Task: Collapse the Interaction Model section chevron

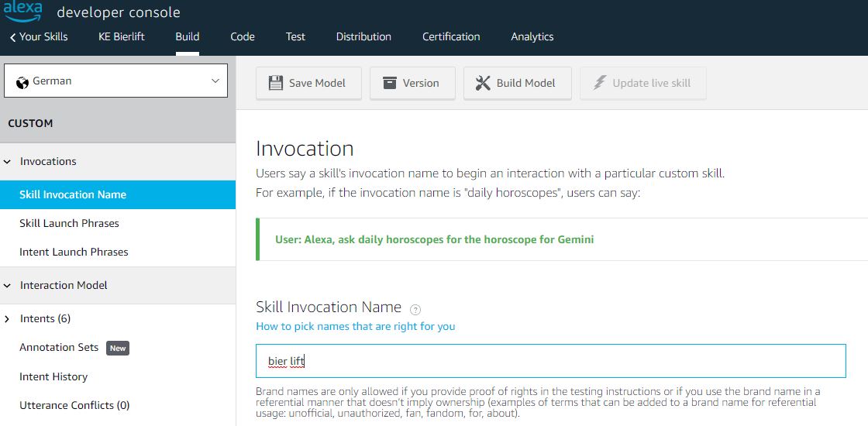Action: (x=7, y=286)
